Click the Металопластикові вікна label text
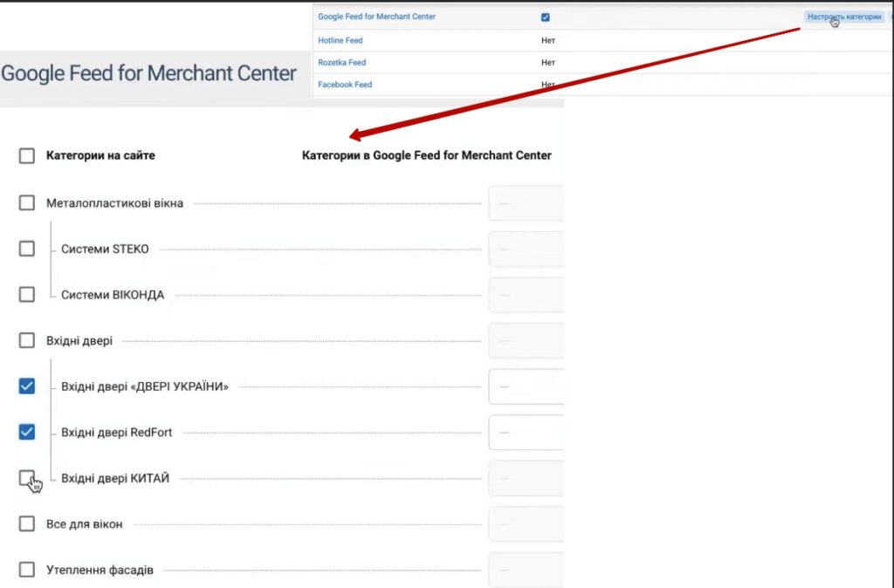 pos(114,203)
